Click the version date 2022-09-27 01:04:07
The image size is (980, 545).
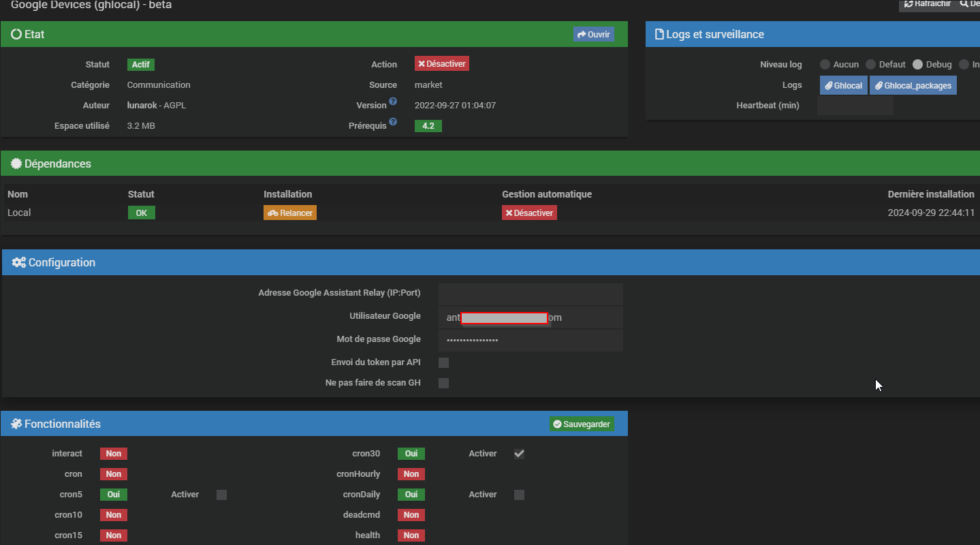[455, 106]
